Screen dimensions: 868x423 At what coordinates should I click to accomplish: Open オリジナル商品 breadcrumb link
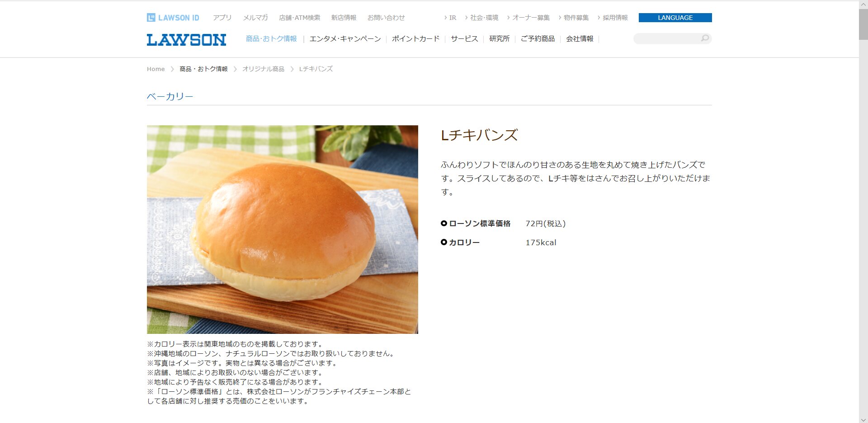click(263, 69)
